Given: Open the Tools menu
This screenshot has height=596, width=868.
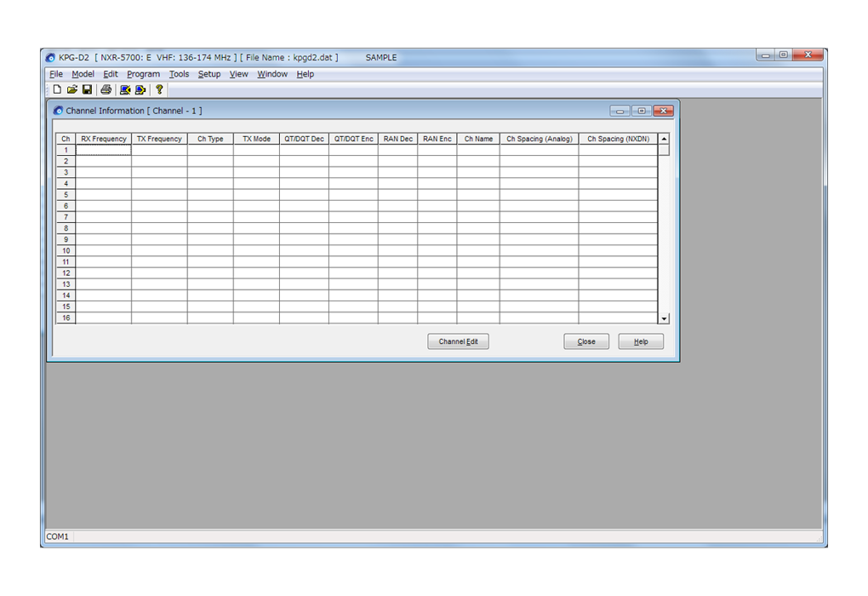Looking at the screenshot, I should (179, 74).
